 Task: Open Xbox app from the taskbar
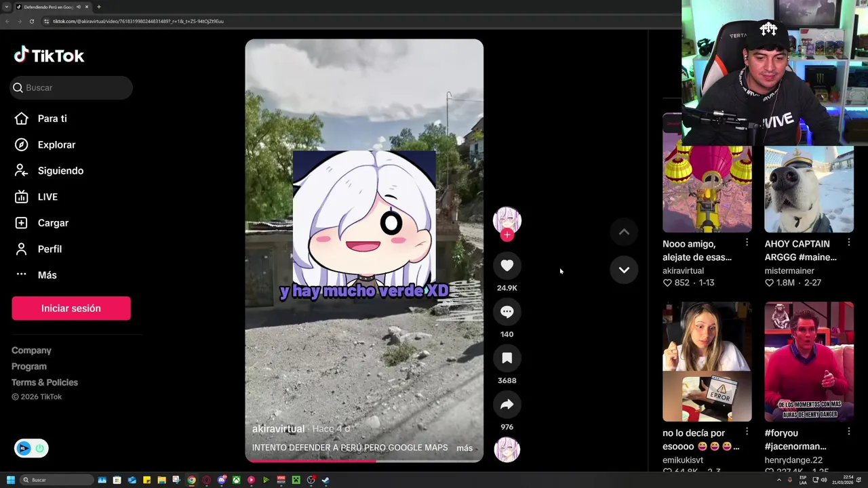point(236,480)
